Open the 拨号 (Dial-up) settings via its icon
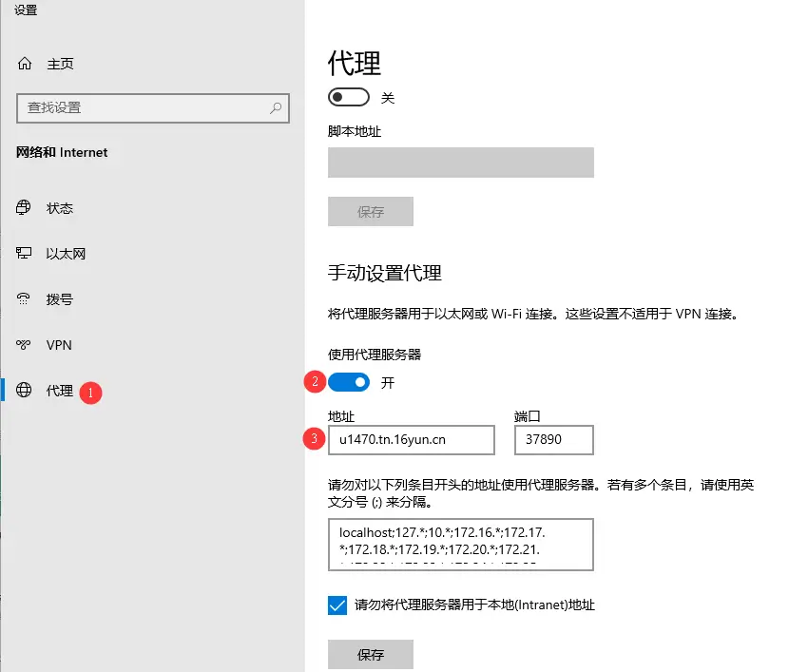The height and width of the screenshot is (672, 789). coord(24,299)
